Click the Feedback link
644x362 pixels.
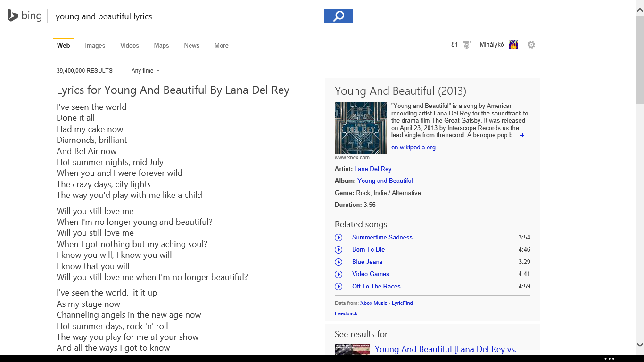pos(346,314)
